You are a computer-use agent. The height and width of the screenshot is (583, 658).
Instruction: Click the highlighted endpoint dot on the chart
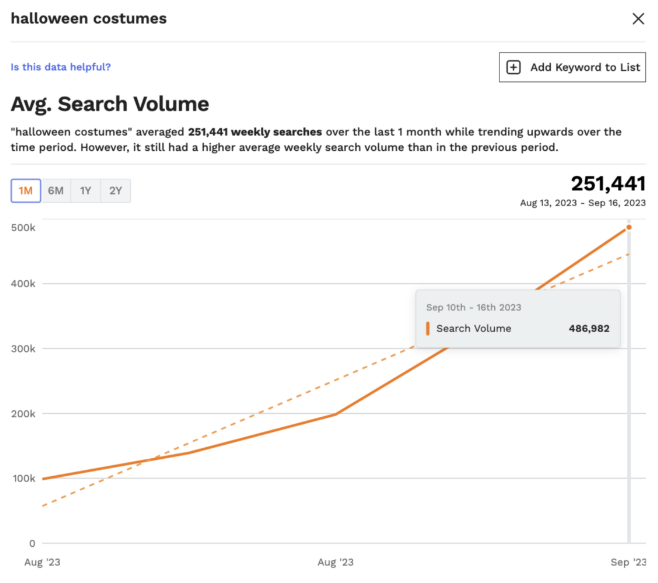tap(628, 227)
